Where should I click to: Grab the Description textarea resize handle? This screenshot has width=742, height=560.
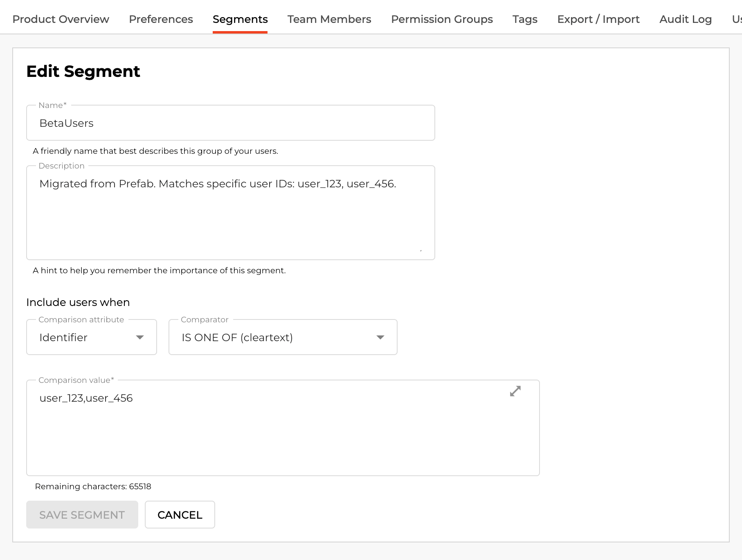420,250
